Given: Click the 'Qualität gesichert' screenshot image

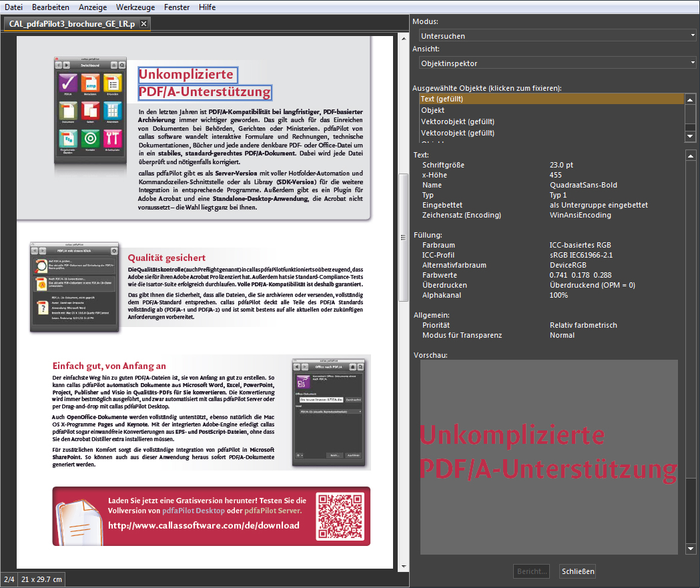Looking at the screenshot, I should [75, 287].
